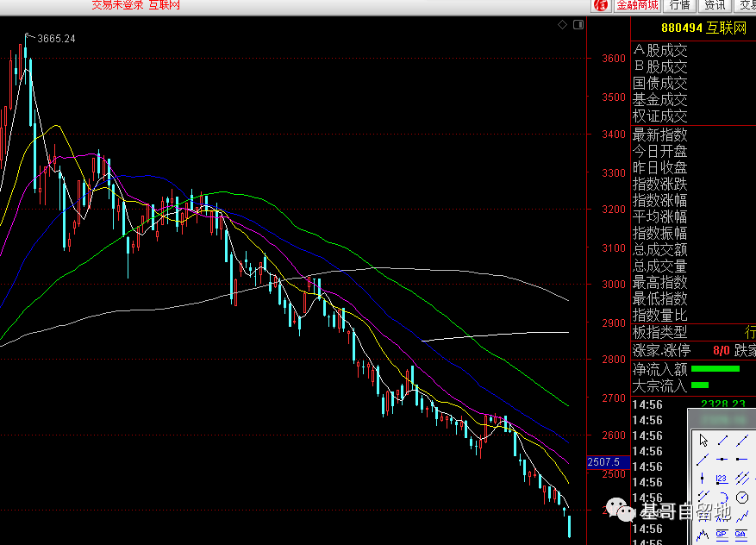Click the 指数振幅 label
This screenshot has height=545, width=756.
[660, 233]
